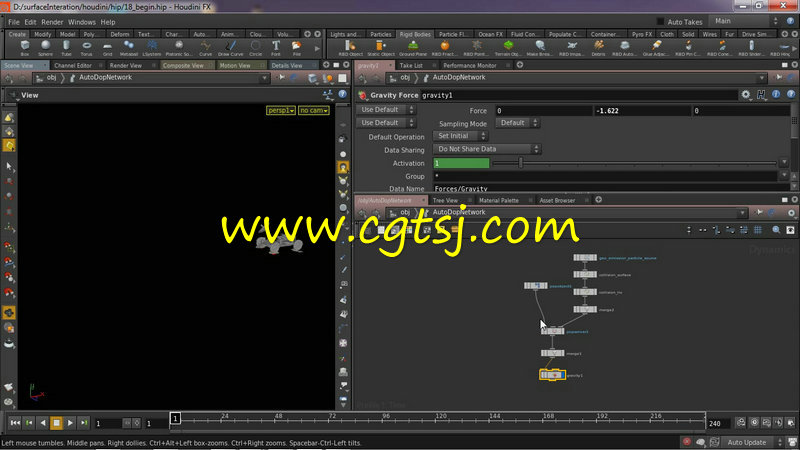Select the Sphere shelf tool
The width and height of the screenshot is (800, 450).
[x=45, y=48]
